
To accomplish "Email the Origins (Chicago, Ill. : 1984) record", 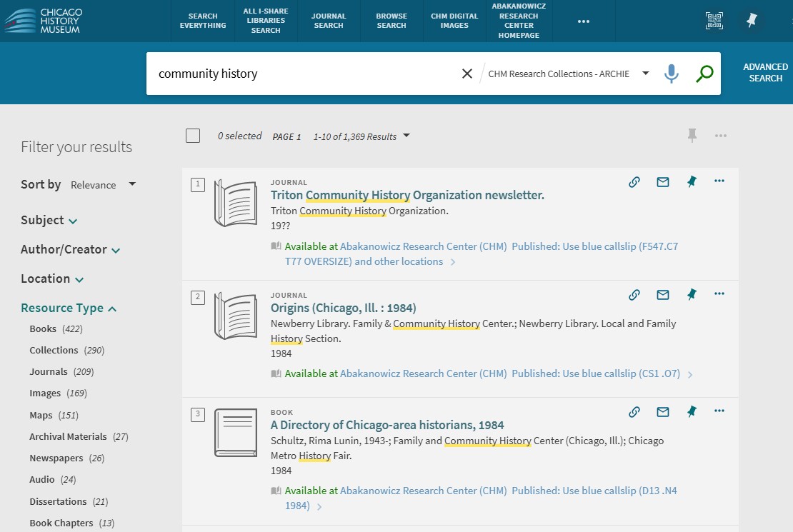I will (662, 295).
